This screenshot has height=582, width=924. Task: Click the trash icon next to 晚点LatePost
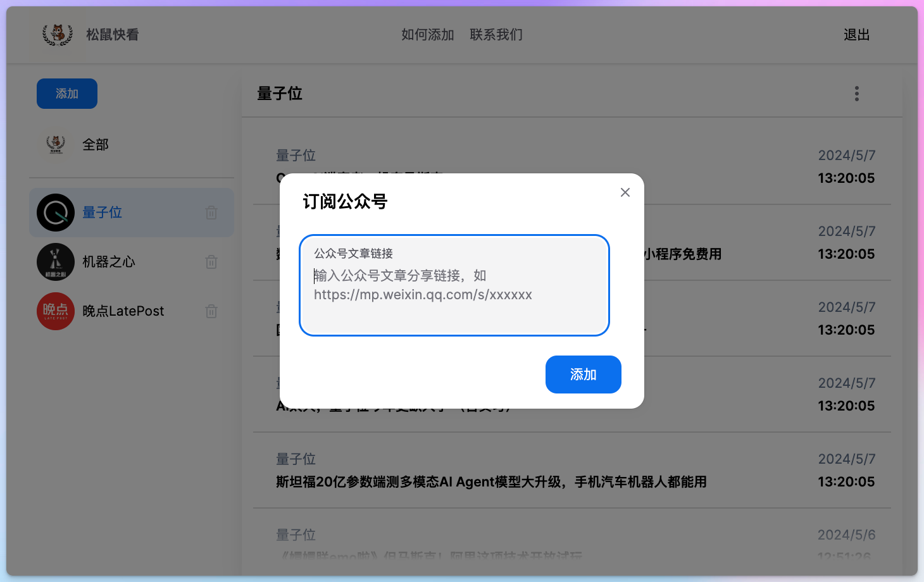211,311
